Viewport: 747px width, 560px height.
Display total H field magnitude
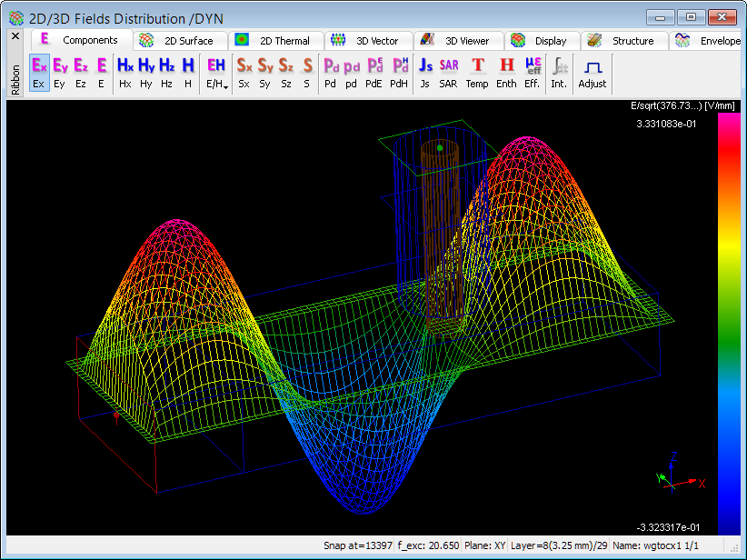click(x=187, y=73)
